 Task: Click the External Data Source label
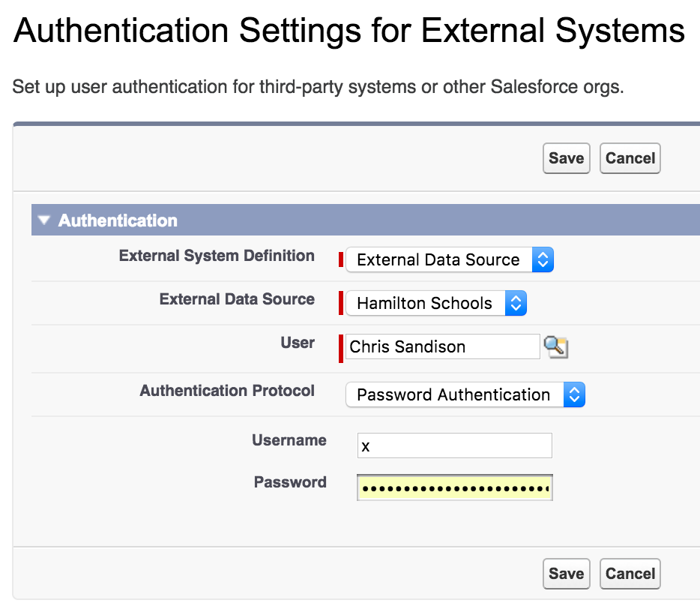click(x=237, y=299)
